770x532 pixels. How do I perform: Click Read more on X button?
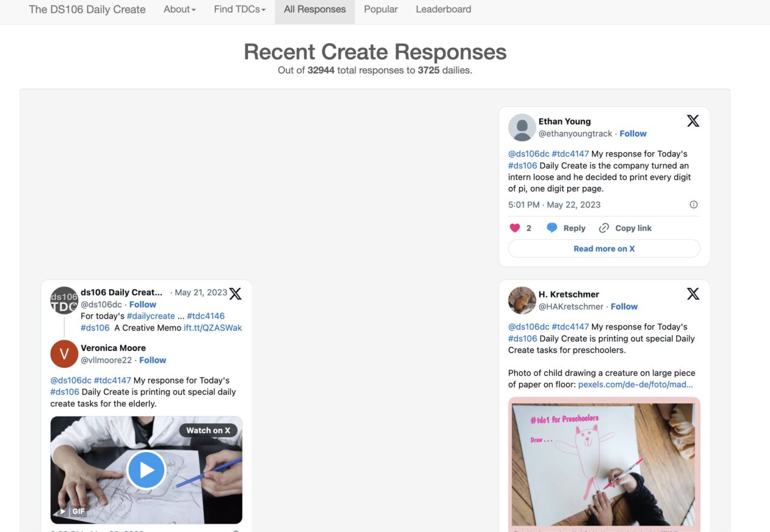click(604, 248)
